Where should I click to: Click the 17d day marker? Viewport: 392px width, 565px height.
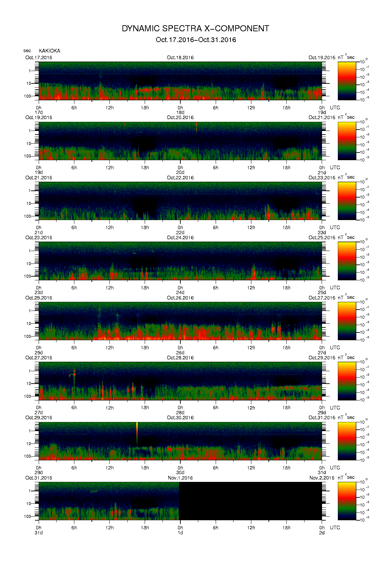(39, 112)
